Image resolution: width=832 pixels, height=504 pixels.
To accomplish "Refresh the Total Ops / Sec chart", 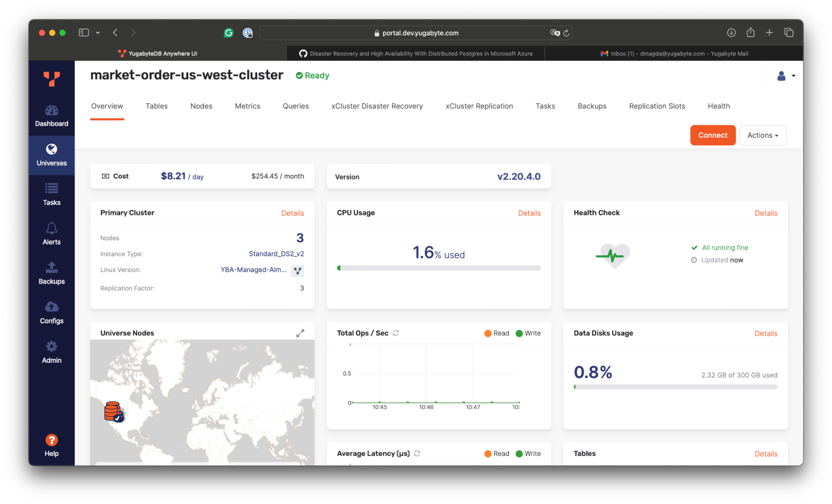I will pos(396,333).
